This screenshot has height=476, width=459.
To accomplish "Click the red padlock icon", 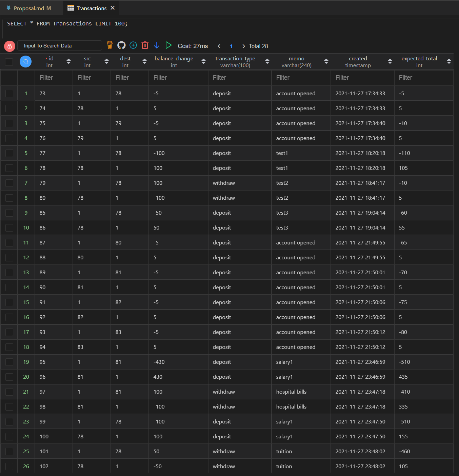I will pyautogui.click(x=9, y=46).
